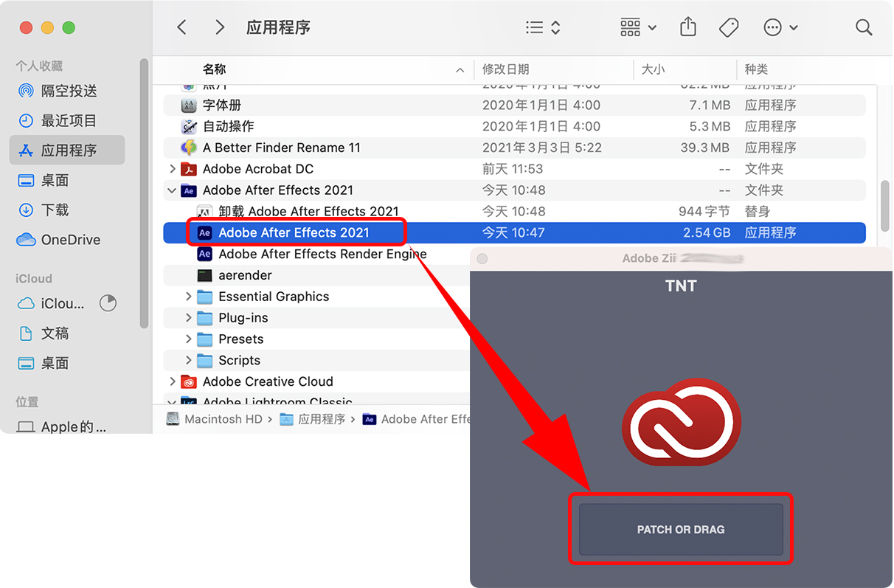Screen dimensions: 894x588
Task: Go back with the Finder back arrow
Action: [181, 28]
